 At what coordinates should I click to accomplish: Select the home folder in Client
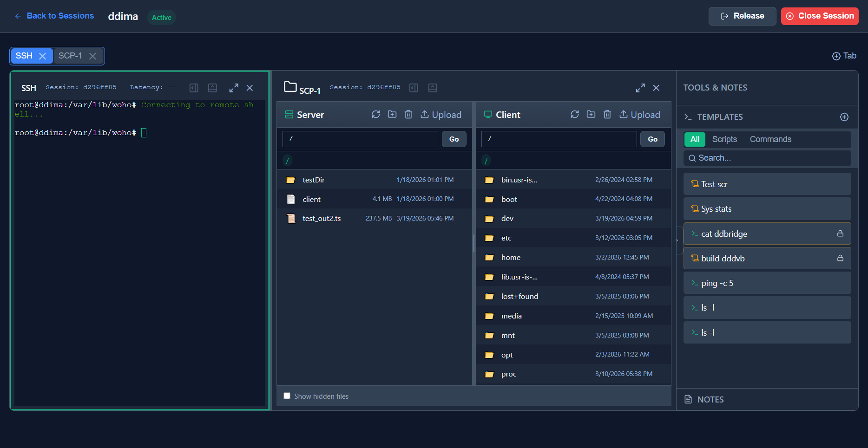(573, 257)
